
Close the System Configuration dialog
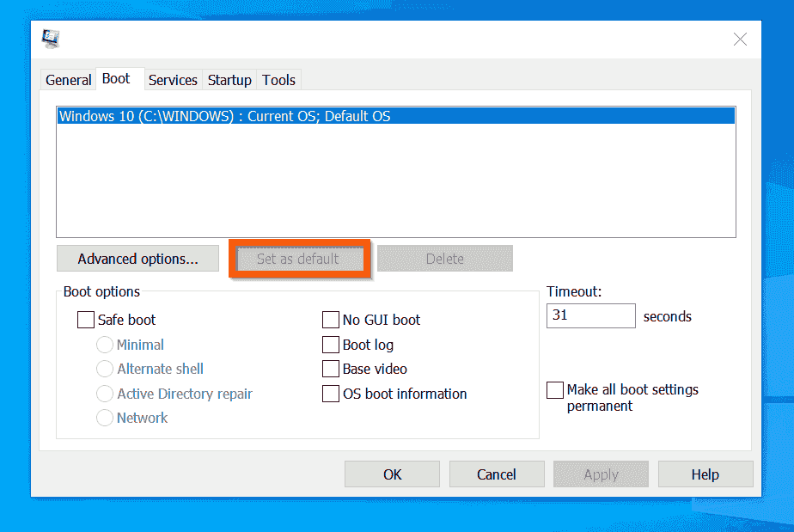[740, 39]
